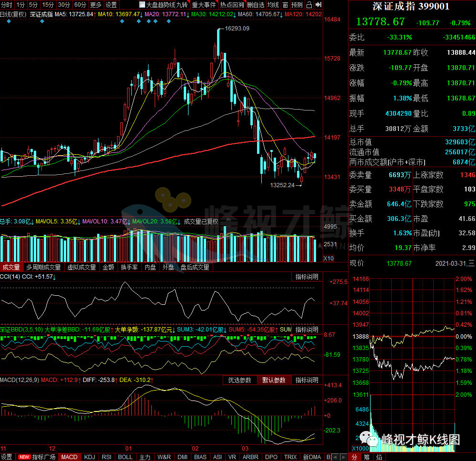Viewport: 476px width, 461px height.
Task: Toggle 窗 window mode button
Action: [x=285, y=5]
